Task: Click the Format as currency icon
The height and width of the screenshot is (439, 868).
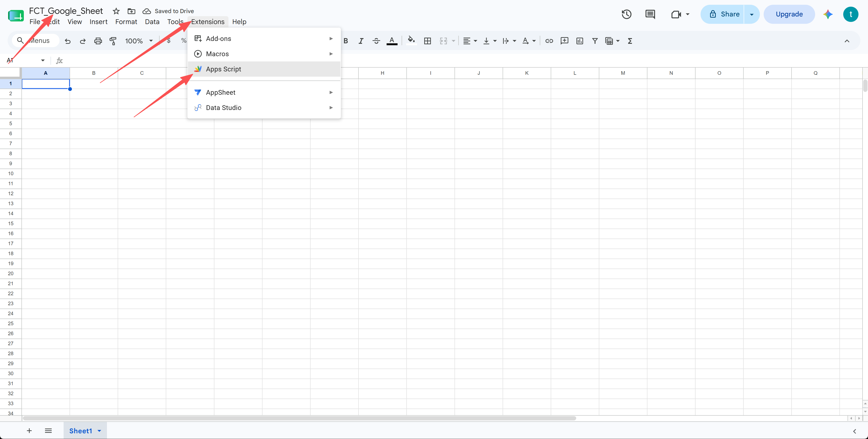Action: click(x=169, y=41)
